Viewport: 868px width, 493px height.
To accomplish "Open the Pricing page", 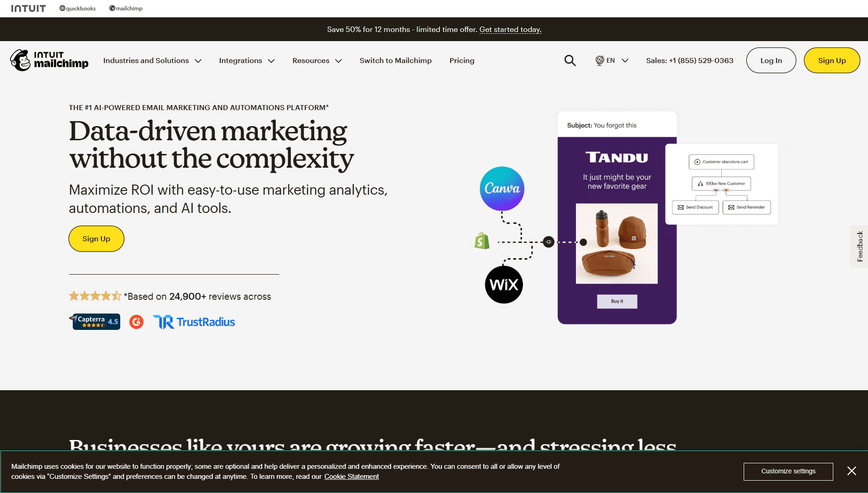I will 462,60.
